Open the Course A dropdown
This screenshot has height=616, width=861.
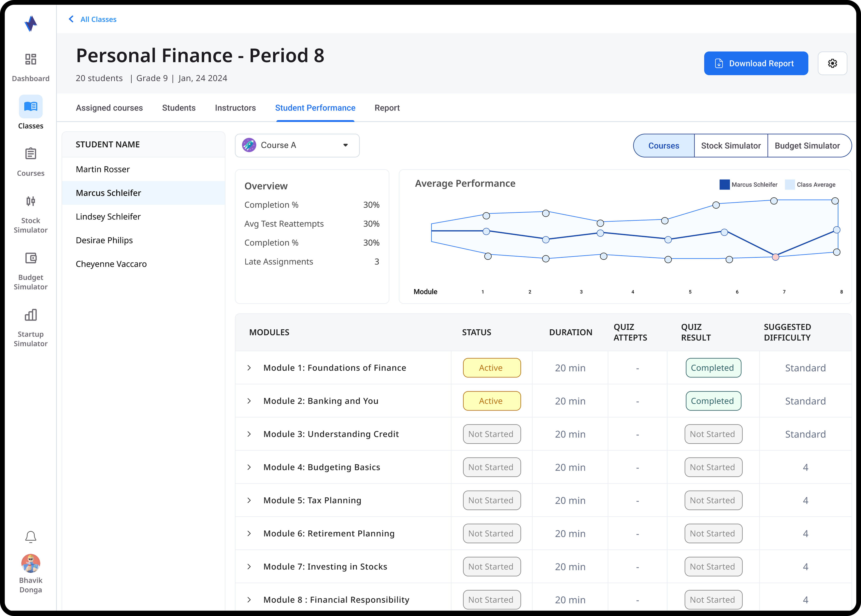(x=297, y=145)
